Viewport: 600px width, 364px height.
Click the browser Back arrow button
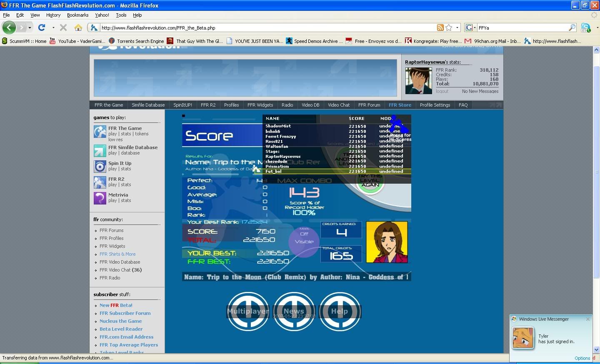(9, 27)
